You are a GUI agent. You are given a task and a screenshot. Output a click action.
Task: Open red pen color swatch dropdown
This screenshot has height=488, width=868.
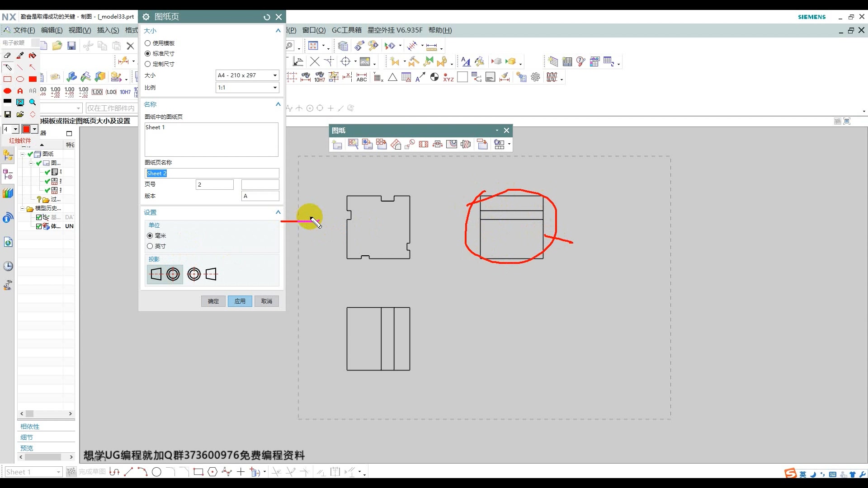[x=34, y=130]
